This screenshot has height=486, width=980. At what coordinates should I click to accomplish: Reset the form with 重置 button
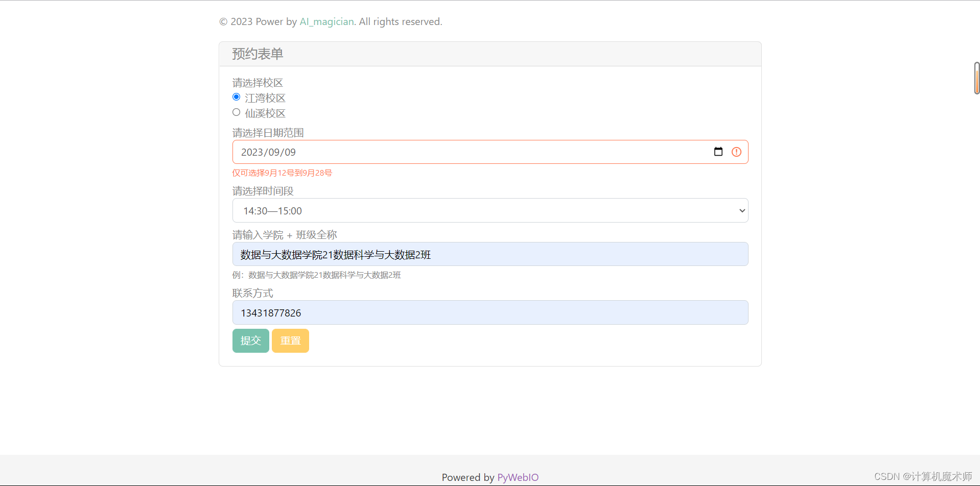click(290, 341)
